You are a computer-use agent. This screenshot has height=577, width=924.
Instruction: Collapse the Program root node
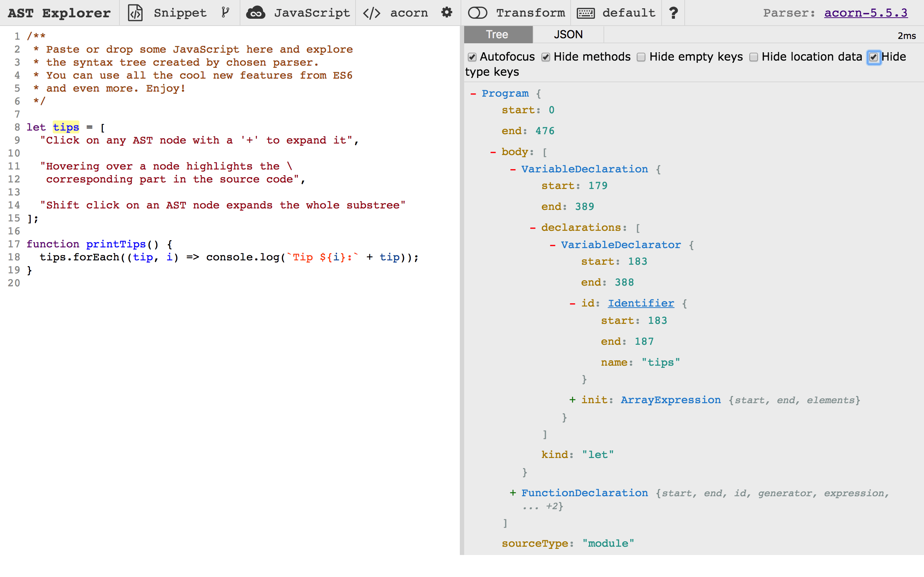pos(474,93)
